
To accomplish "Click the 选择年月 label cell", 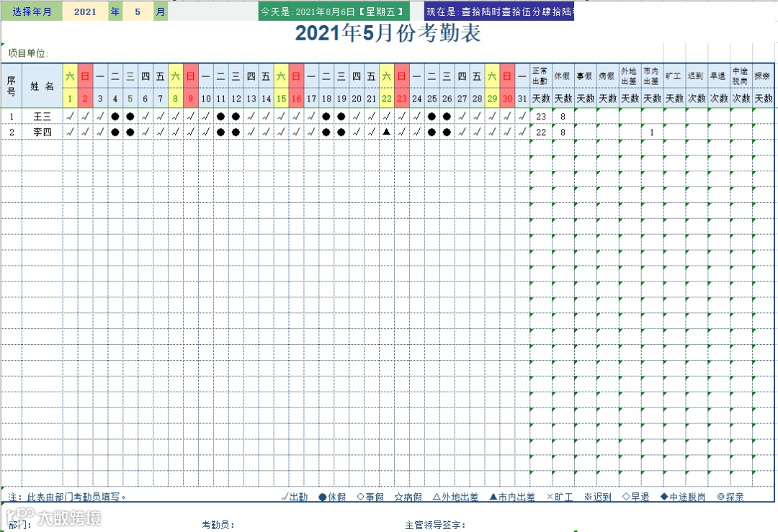I will point(32,12).
